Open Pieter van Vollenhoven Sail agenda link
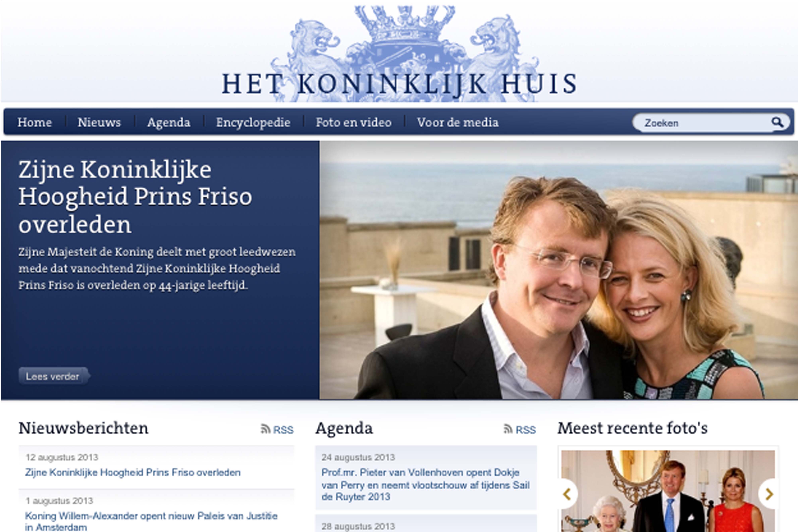798x532 pixels. [x=425, y=485]
